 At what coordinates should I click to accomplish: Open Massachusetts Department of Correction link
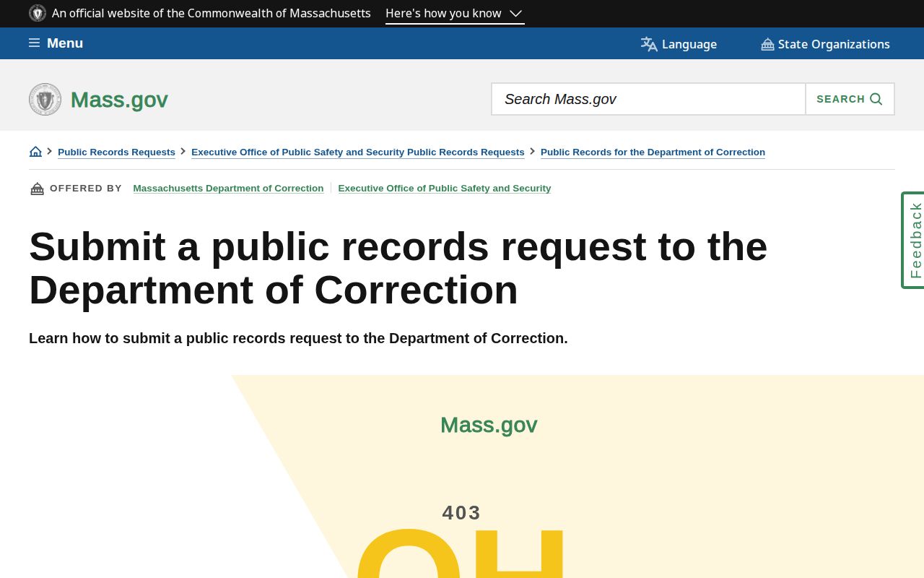(228, 189)
